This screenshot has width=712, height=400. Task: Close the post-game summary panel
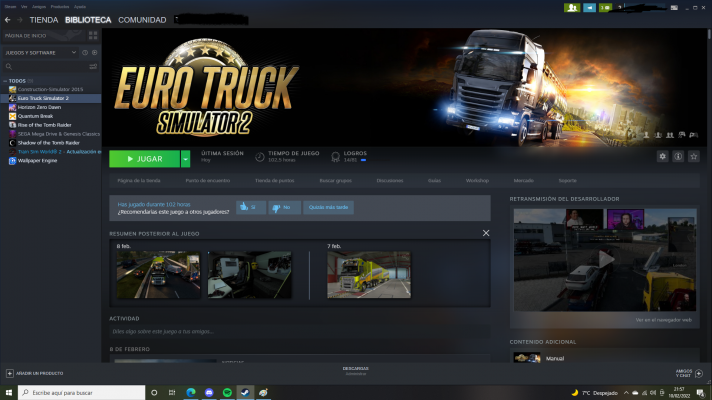tap(486, 233)
